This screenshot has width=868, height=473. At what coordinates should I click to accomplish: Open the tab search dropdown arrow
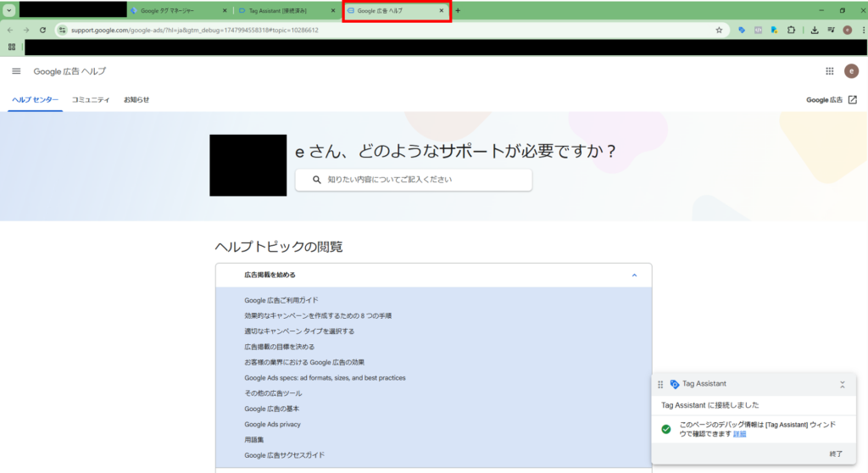[x=9, y=10]
